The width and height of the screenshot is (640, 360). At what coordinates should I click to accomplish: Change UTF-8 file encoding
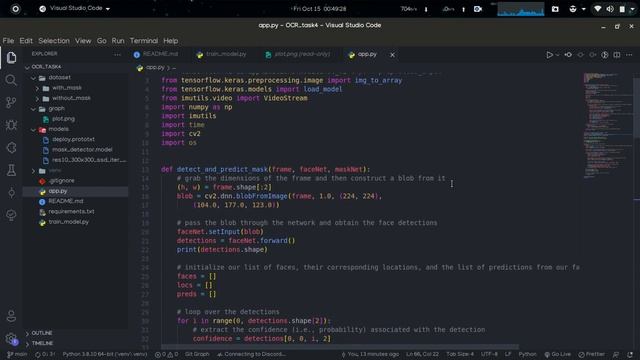click(x=489, y=354)
